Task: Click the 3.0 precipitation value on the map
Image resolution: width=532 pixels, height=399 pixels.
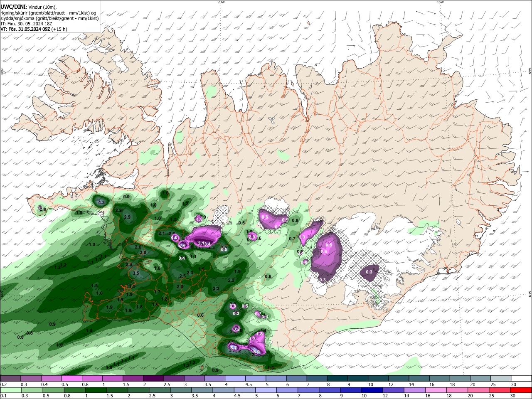Action: [143, 252]
